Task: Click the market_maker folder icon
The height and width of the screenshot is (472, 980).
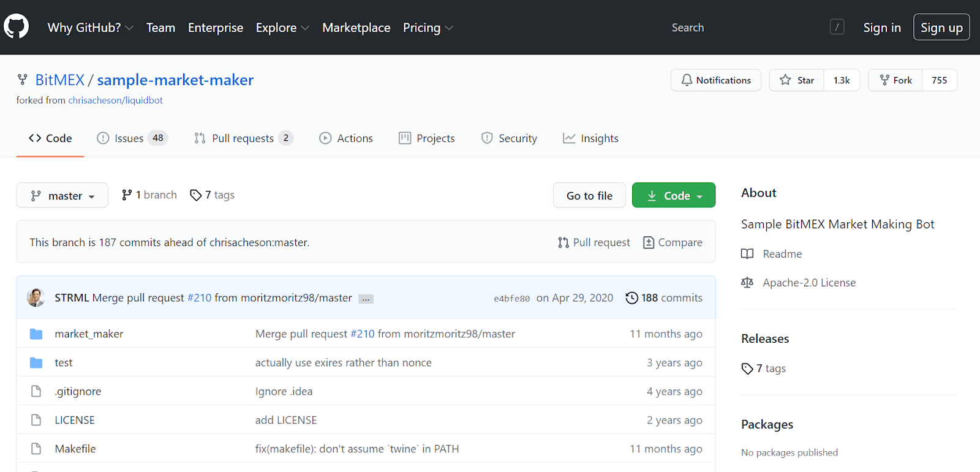Action: 36,334
